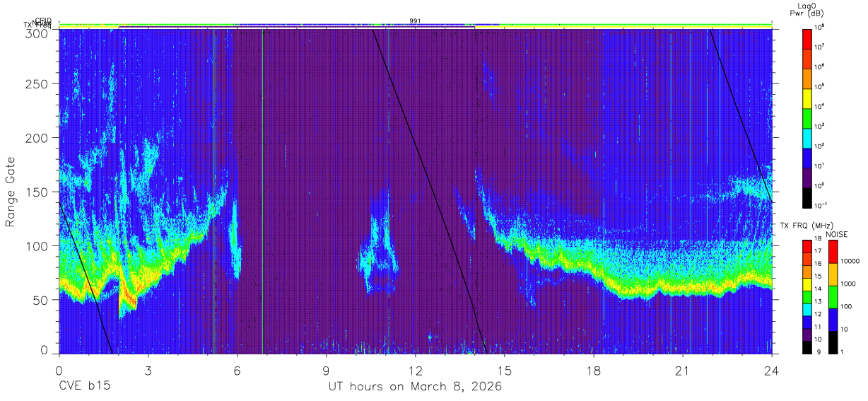Pick the red top segment of the TX FRQ colorbar
The width and height of the screenshot is (868, 401).
pyautogui.click(x=807, y=246)
